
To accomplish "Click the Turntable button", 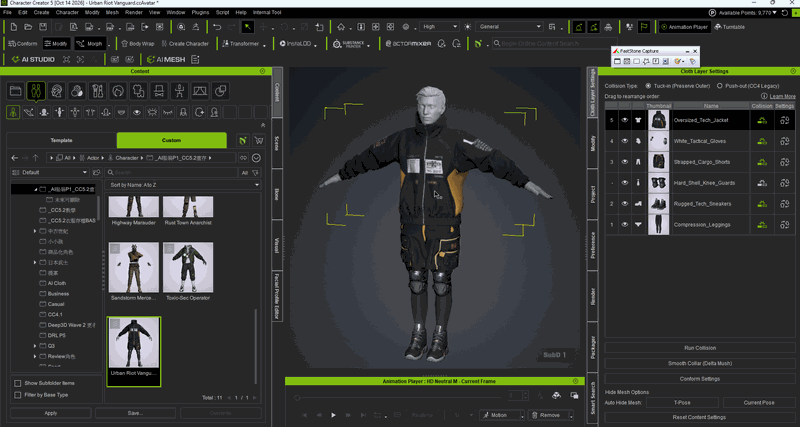I will click(730, 27).
